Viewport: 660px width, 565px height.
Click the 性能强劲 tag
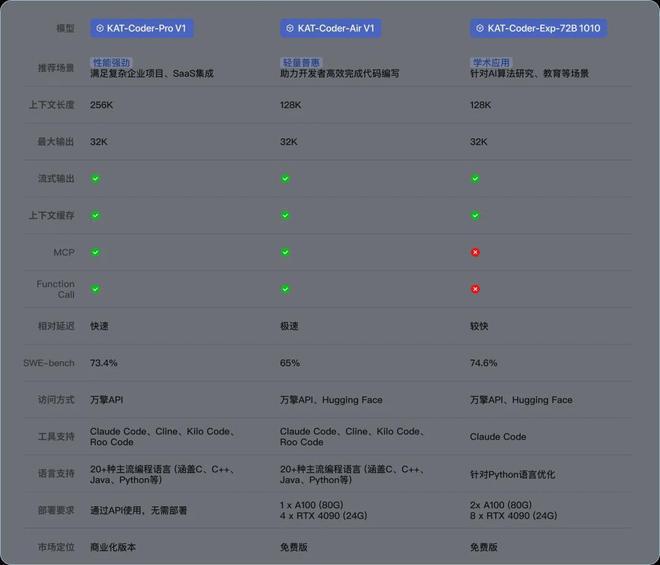click(x=111, y=63)
